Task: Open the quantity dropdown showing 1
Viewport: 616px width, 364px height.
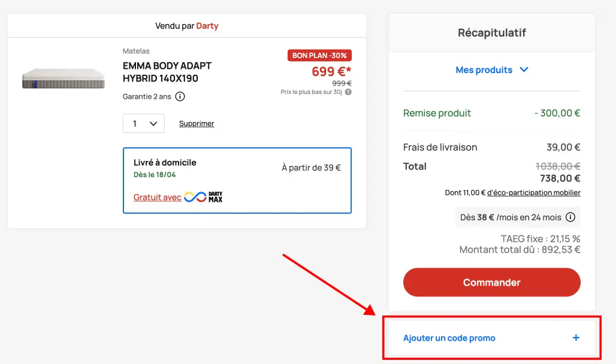Action: coord(144,123)
